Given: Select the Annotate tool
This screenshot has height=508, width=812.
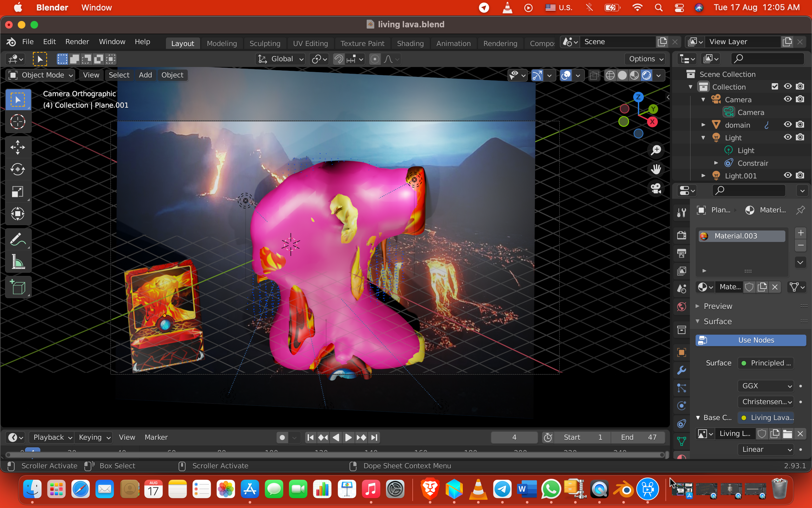Looking at the screenshot, I should (x=18, y=239).
